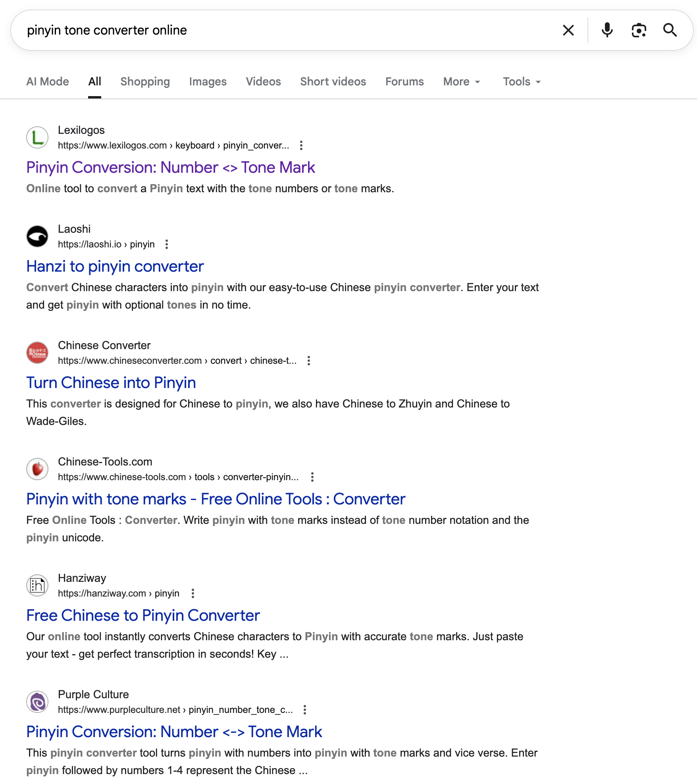This screenshot has height=784, width=697.
Task: Open the Forums results tab
Action: coord(404,81)
